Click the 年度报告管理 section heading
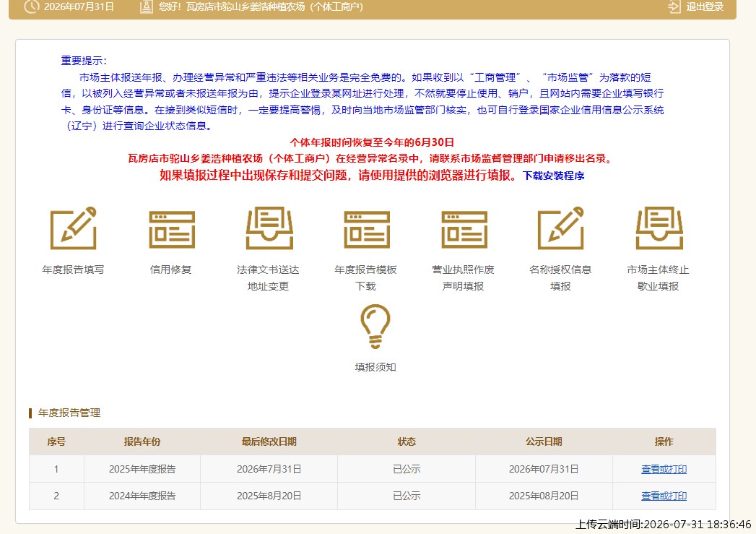 point(69,413)
